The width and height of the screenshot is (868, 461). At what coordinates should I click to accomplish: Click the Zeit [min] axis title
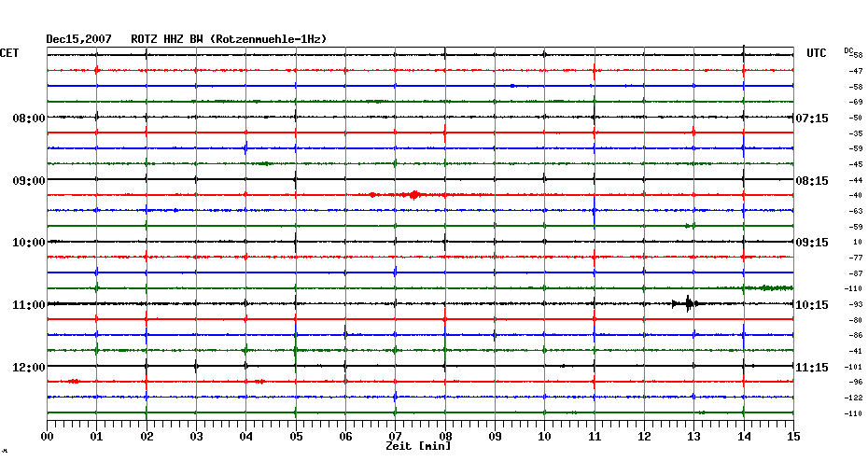point(418,446)
